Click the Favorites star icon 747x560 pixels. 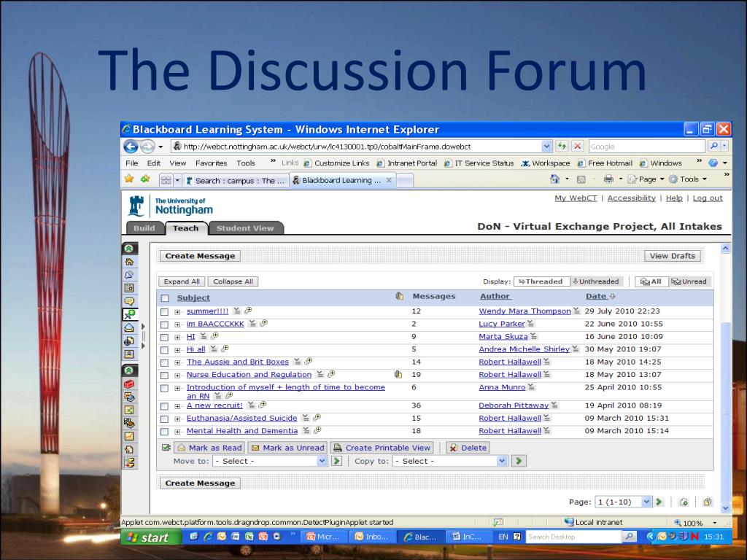(x=129, y=179)
